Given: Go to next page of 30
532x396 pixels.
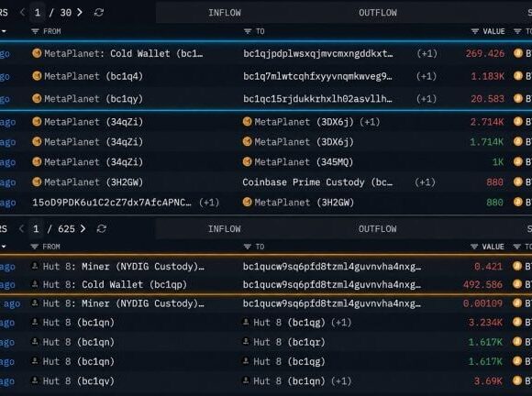Looking at the screenshot, I should click(x=80, y=13).
